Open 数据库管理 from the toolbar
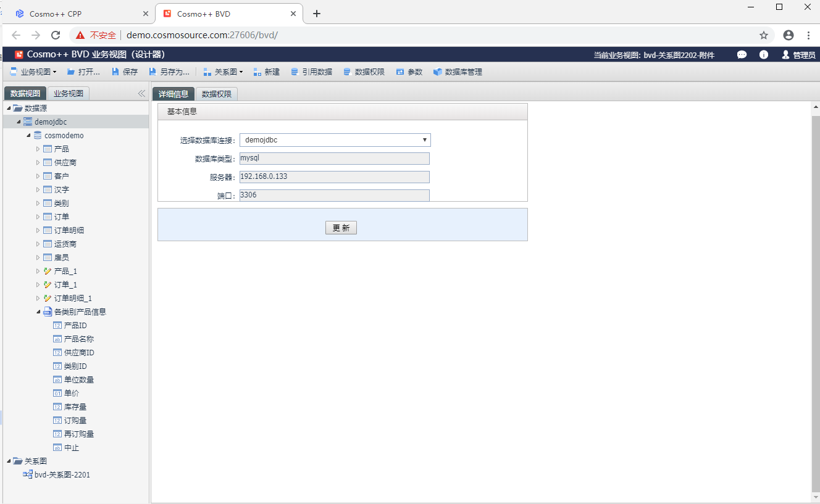This screenshot has height=504, width=820. coord(458,72)
